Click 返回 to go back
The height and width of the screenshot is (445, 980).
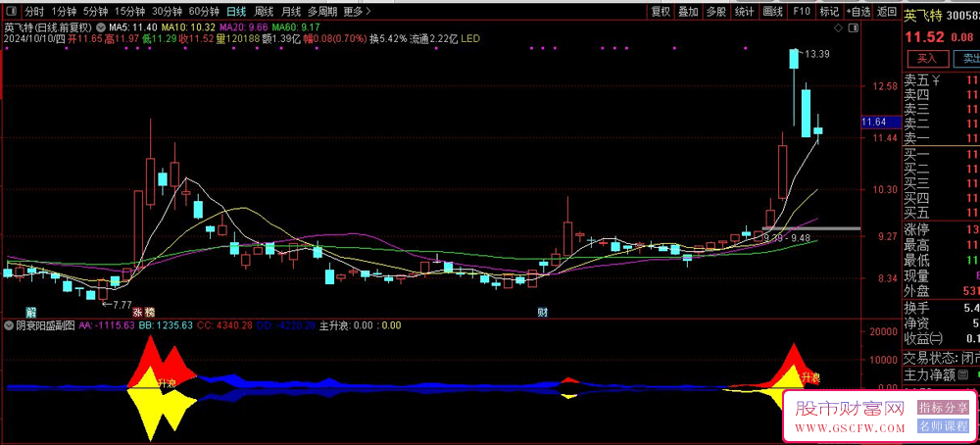coord(886,11)
